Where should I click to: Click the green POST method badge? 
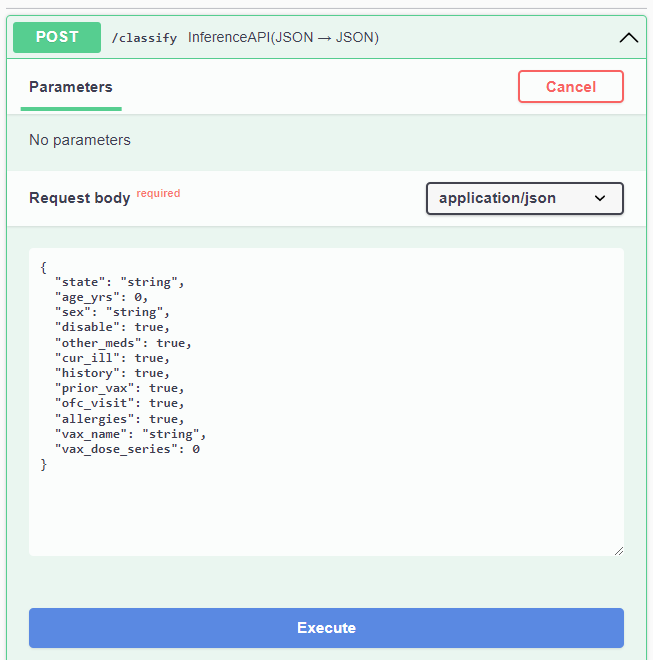pos(57,37)
